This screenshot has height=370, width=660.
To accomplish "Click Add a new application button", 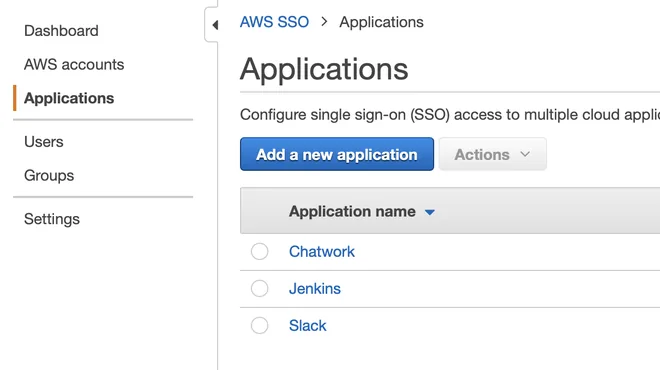I will [337, 154].
